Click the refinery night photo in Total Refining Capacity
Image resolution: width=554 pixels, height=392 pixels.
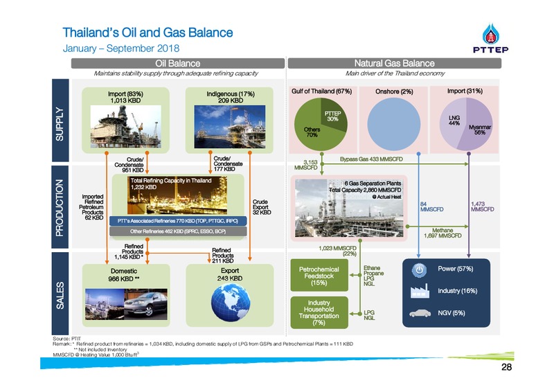point(177,195)
